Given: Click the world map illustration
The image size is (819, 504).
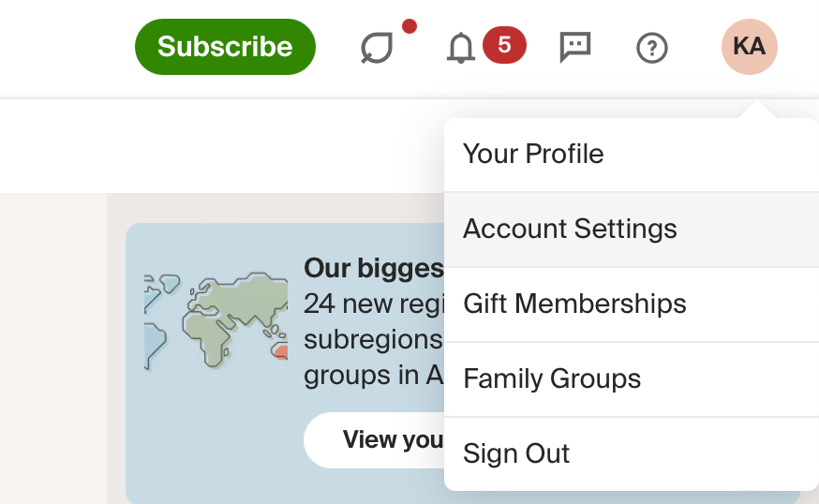Looking at the screenshot, I should [x=216, y=320].
